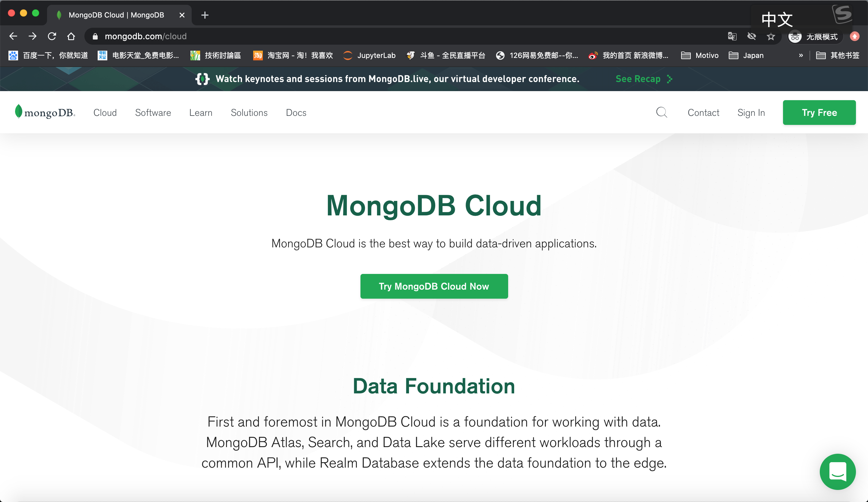Open the 淘宝网 bookmark
Image resolution: width=868 pixels, height=502 pixels.
coord(293,55)
